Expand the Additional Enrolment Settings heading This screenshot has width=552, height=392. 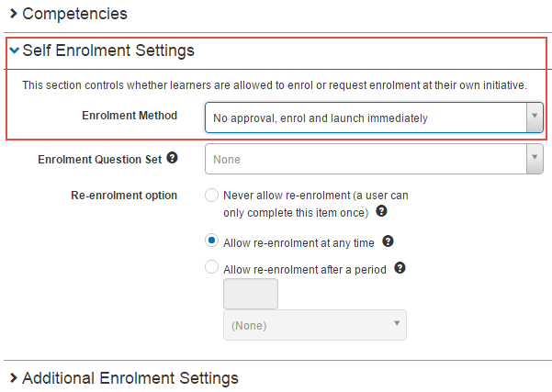[130, 378]
